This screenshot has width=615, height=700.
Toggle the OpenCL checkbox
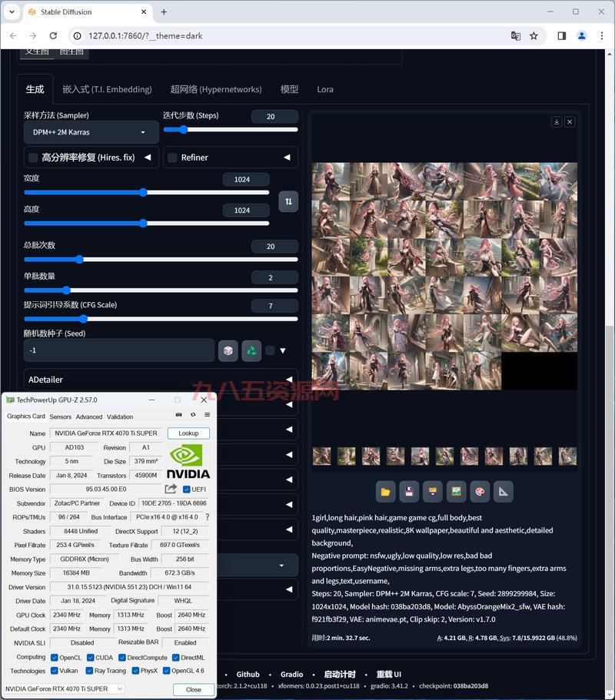[x=55, y=658]
